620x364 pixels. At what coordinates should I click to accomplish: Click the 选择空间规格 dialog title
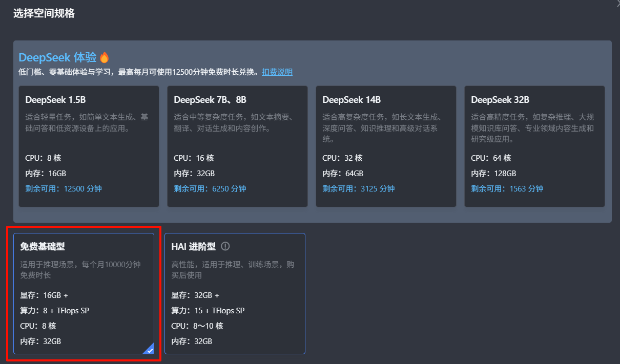coord(44,14)
